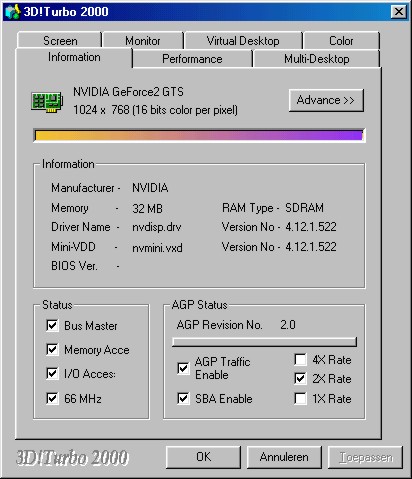Click the Advance >> button

point(326,100)
